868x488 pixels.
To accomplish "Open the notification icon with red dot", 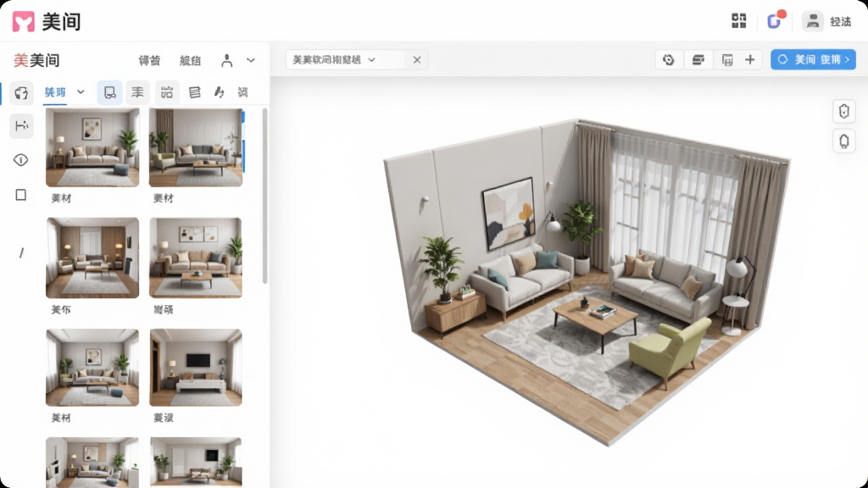I will pyautogui.click(x=775, y=20).
